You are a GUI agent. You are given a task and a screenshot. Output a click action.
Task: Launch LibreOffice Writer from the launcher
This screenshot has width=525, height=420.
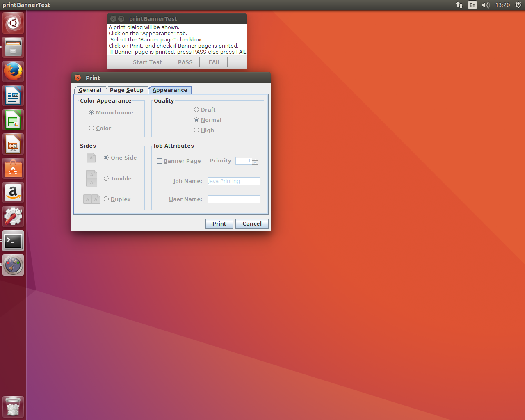click(x=13, y=96)
